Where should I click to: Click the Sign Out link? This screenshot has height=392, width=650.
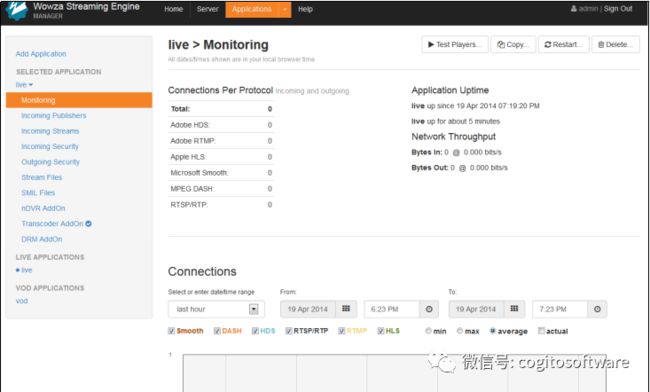(x=618, y=9)
